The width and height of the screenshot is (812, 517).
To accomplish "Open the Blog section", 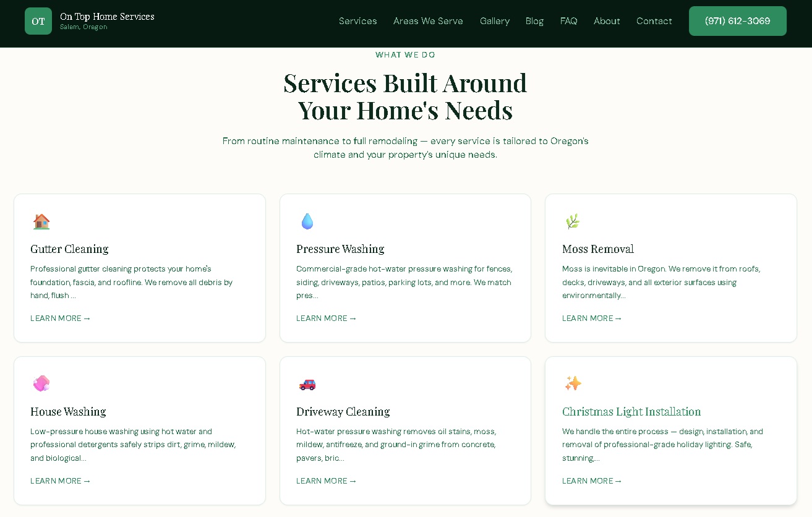I will [x=534, y=20].
